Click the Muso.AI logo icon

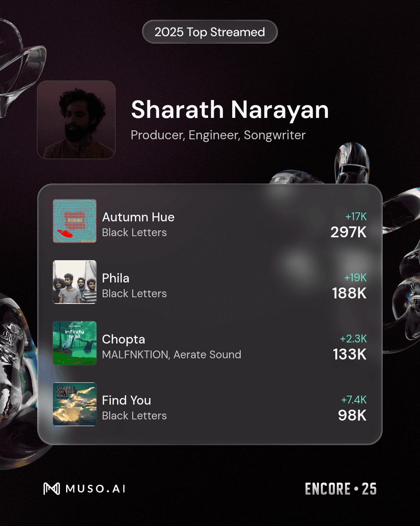coord(52,489)
